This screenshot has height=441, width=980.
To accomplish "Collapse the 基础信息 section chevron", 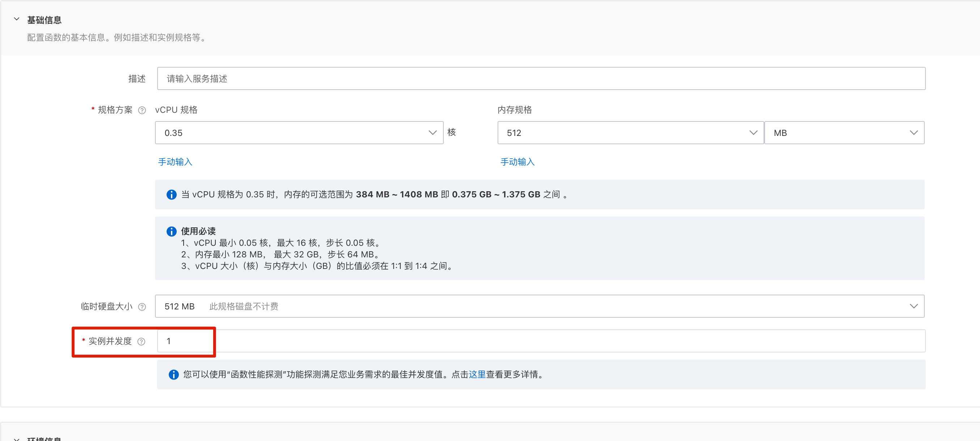I will pyautogui.click(x=16, y=19).
